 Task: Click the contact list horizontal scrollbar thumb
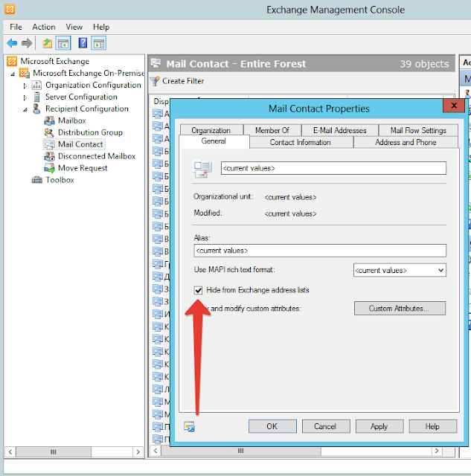(x=240, y=451)
